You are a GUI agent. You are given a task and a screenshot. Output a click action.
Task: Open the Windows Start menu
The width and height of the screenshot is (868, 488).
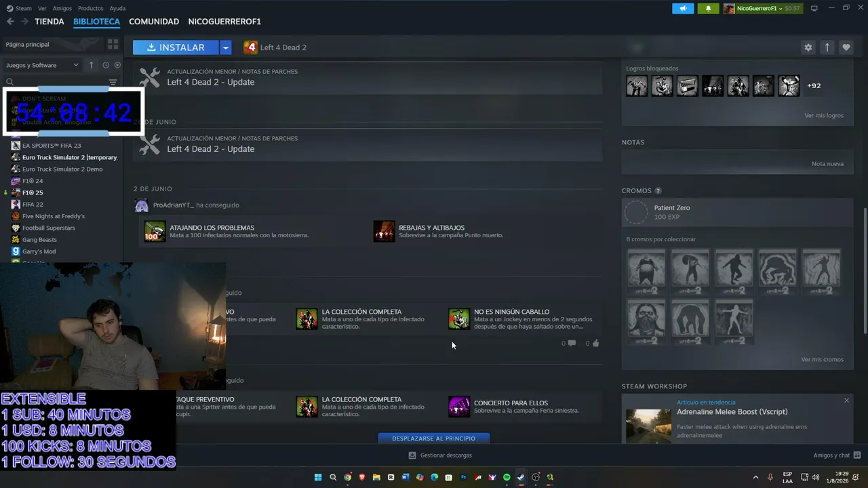(318, 477)
